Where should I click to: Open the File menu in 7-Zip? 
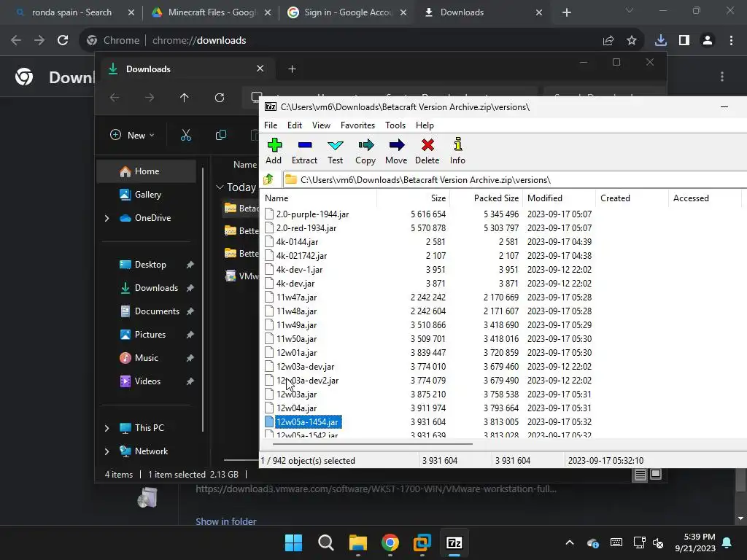(271, 125)
